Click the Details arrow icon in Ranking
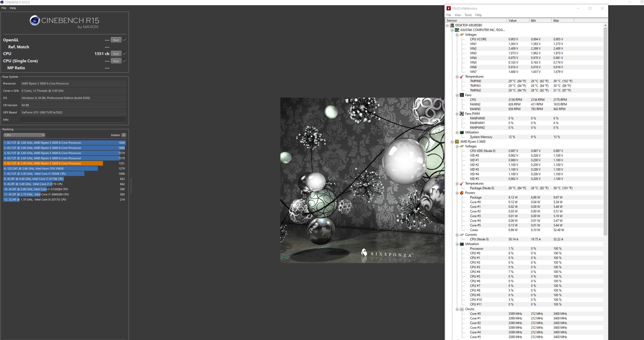This screenshot has width=644, height=340. coord(124,135)
